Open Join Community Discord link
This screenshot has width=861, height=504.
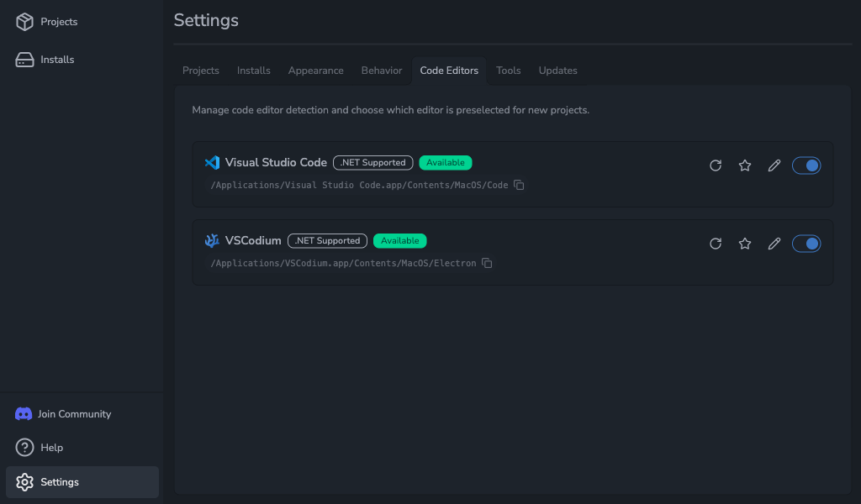(82, 413)
